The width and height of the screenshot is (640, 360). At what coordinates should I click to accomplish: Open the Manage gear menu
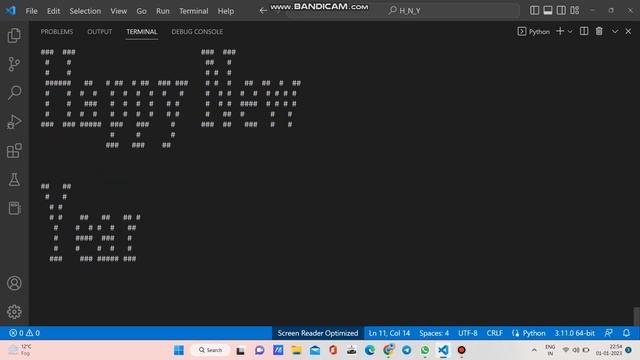click(x=14, y=312)
